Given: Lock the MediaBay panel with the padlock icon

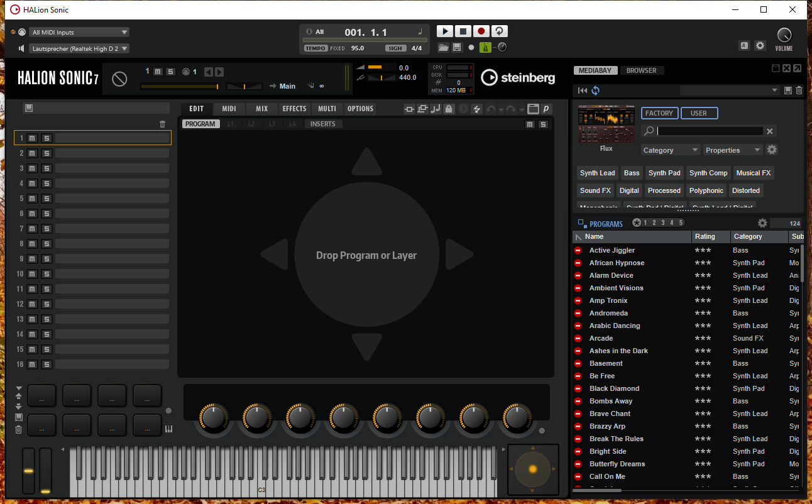Looking at the screenshot, I should pos(776,68).
